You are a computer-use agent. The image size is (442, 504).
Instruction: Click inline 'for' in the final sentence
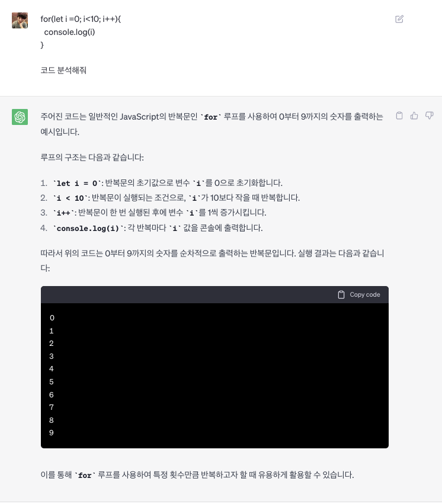coord(85,475)
